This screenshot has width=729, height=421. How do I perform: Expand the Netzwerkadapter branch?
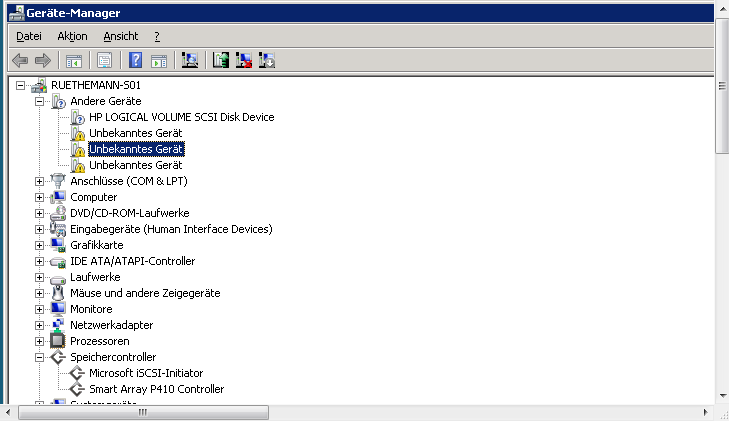coord(40,325)
